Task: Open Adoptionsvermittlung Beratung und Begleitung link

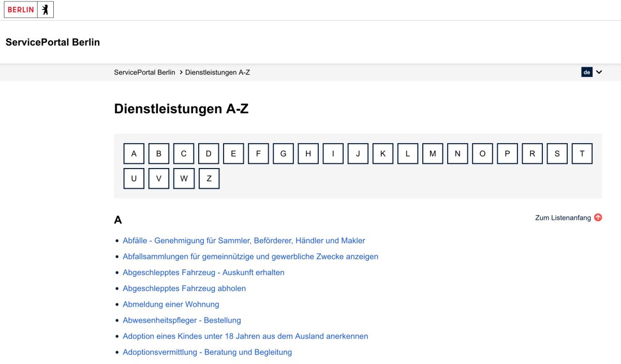Action: pos(207,353)
